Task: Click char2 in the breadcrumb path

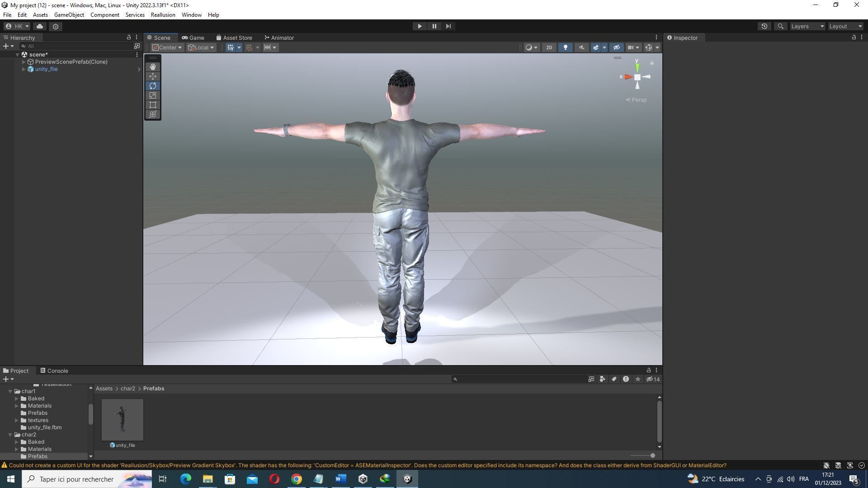Action: [127, 389]
